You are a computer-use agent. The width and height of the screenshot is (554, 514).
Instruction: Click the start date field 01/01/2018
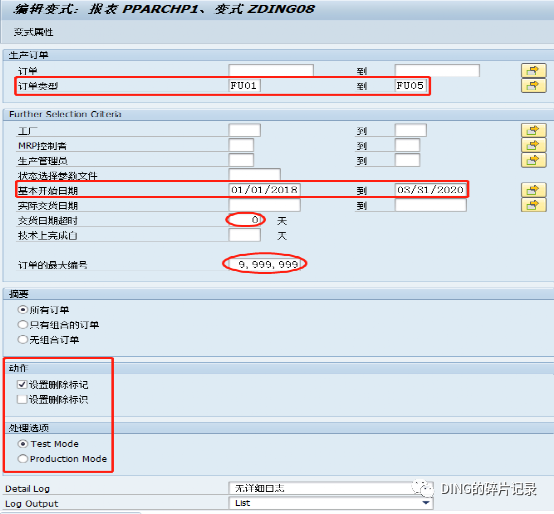(x=265, y=190)
